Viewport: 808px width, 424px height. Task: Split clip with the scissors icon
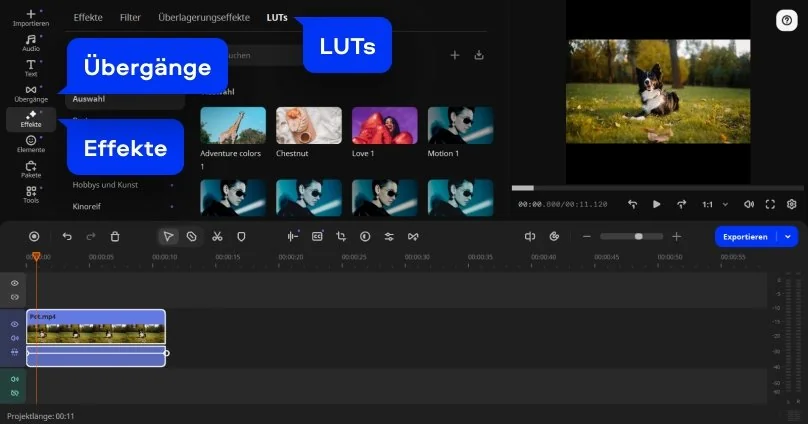click(217, 236)
